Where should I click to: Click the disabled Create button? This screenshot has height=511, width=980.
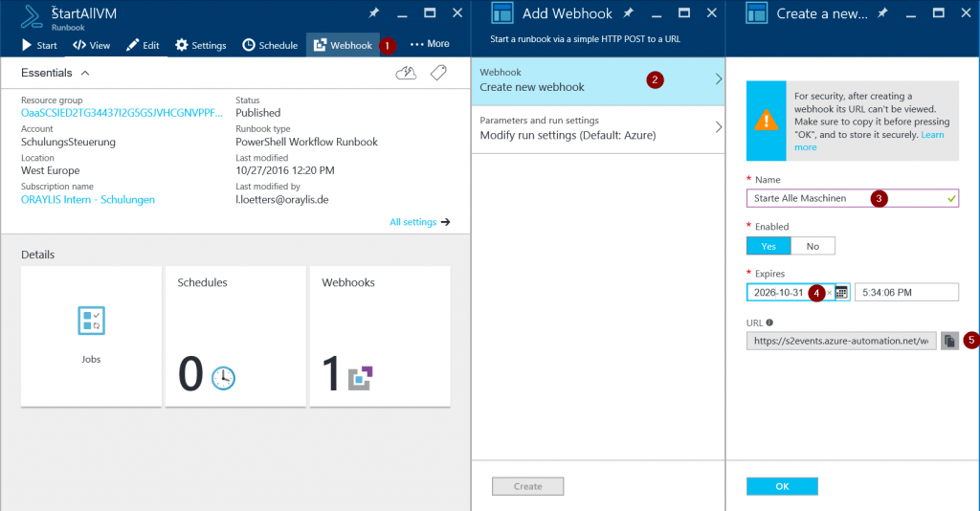click(x=528, y=486)
